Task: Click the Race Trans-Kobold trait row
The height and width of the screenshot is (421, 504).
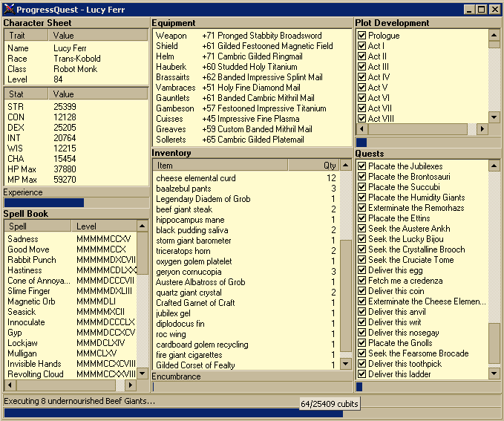Action: 76,59
